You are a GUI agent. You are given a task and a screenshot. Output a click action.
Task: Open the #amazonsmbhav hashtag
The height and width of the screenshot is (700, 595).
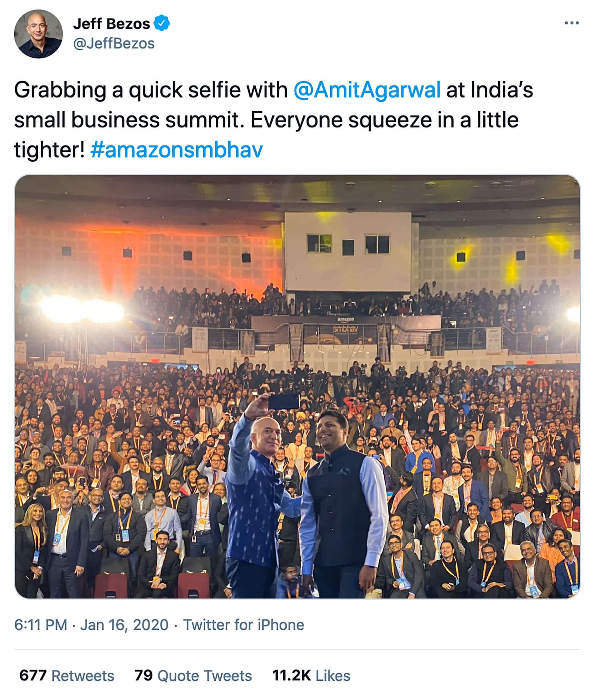click(176, 150)
